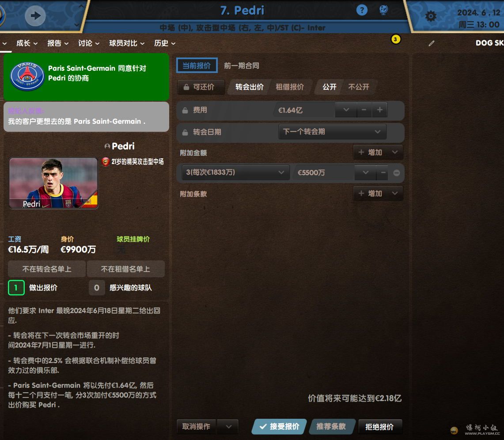Set the offer to 不公开 private

coord(359,87)
